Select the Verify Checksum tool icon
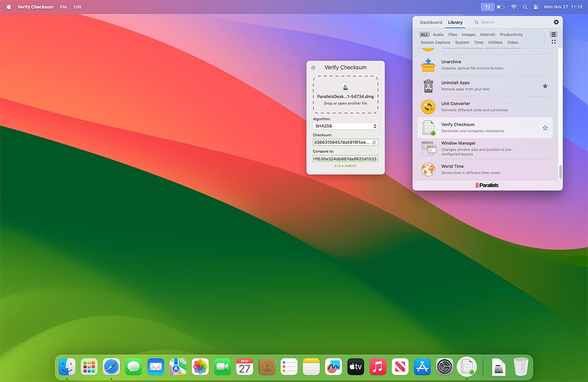 (x=428, y=127)
